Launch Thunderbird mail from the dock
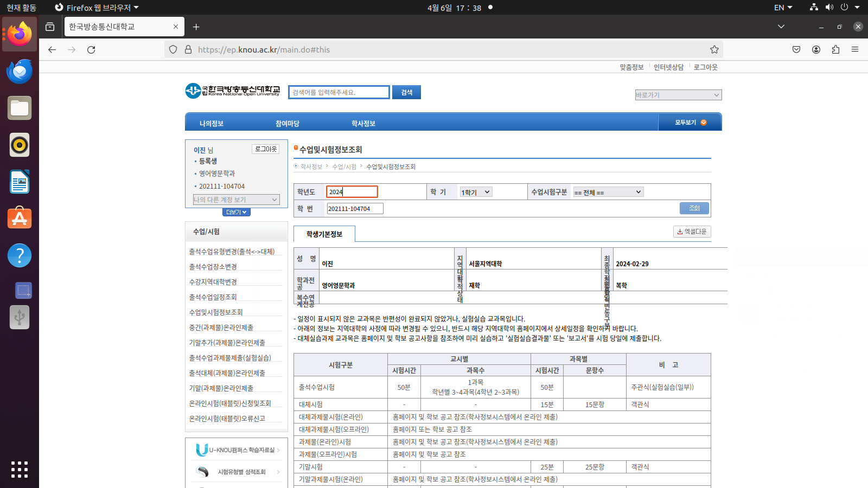 [x=20, y=72]
